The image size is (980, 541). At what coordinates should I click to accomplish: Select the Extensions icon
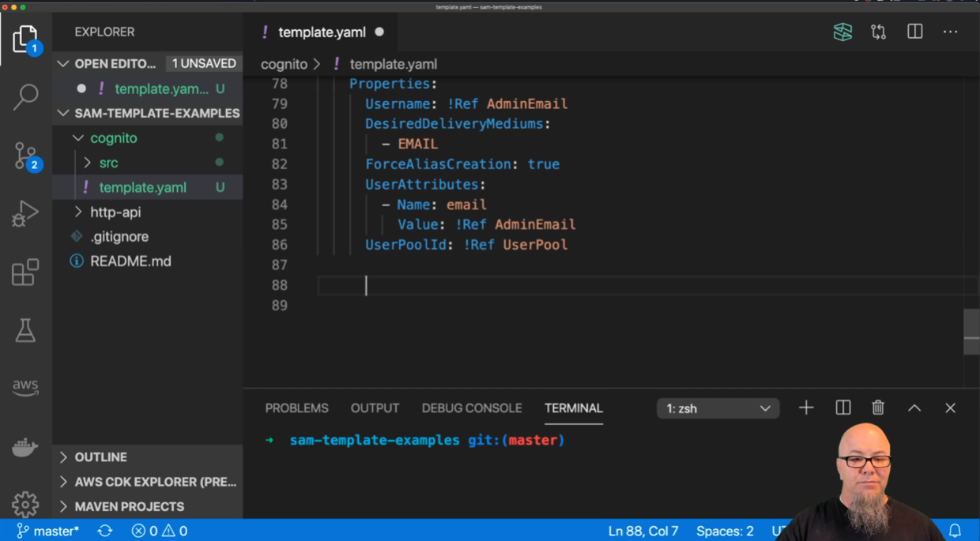[26, 271]
